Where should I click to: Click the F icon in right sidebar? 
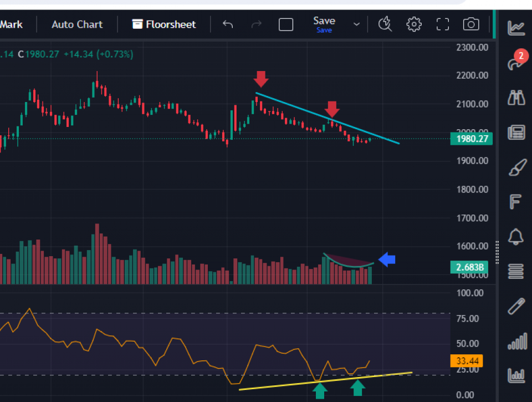(516, 202)
